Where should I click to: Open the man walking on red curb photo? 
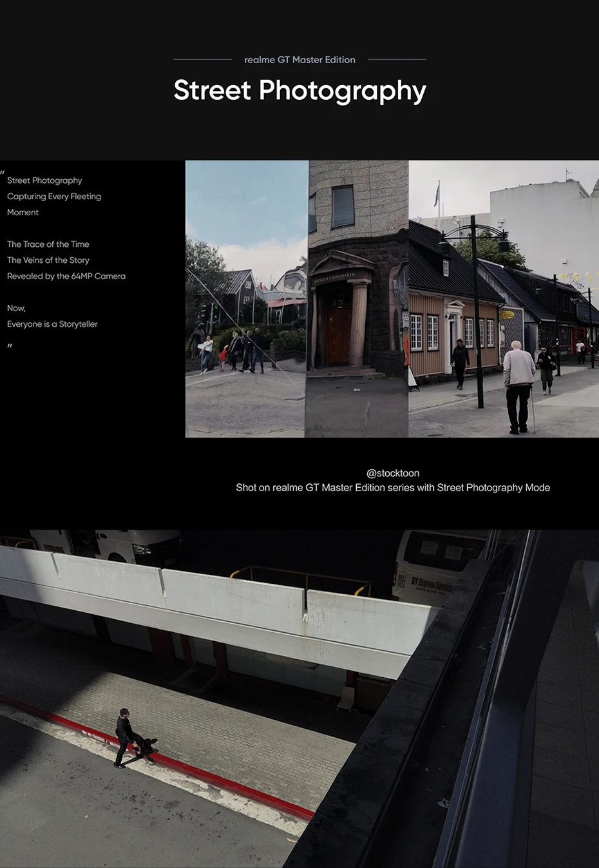coord(299,699)
